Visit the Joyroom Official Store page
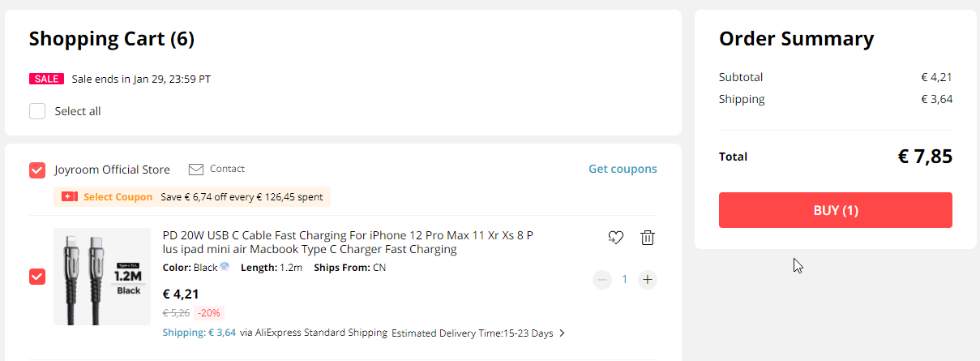The image size is (980, 361). pyautogui.click(x=112, y=170)
